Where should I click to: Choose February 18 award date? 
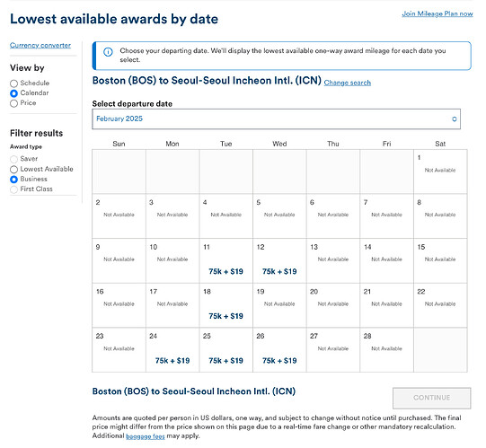(226, 305)
